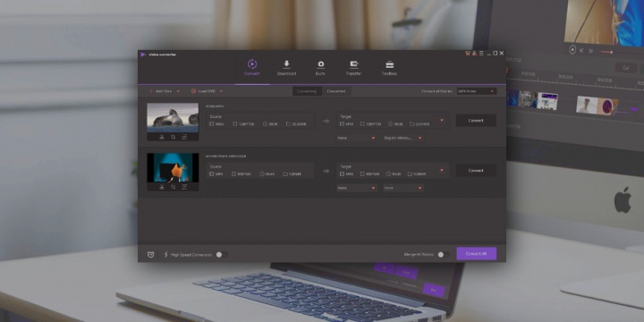644x322 pixels.
Task: Click the wondershare video.mp4 file name
Action: tap(226, 157)
